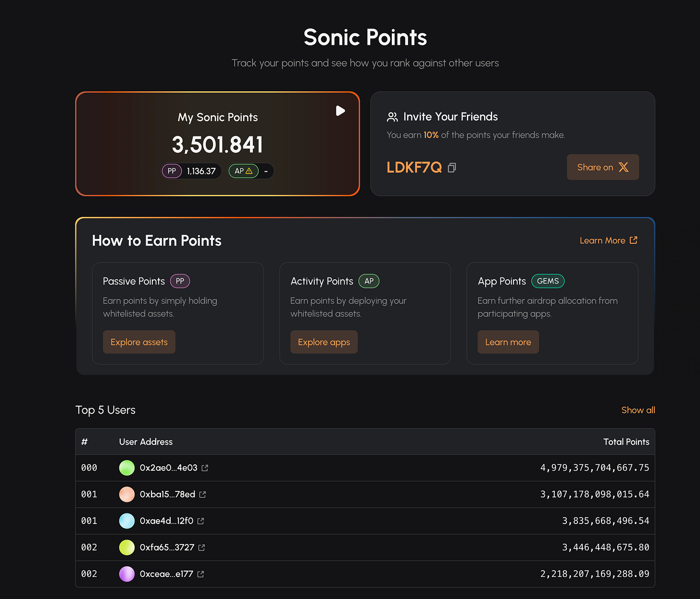Image resolution: width=700 pixels, height=599 pixels.
Task: Click address text 0xceae...e177
Action: coord(166,574)
